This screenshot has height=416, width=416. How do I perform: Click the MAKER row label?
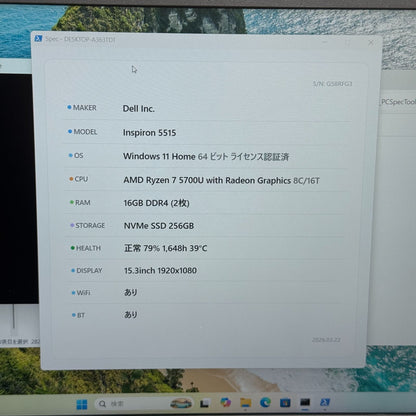point(85,108)
